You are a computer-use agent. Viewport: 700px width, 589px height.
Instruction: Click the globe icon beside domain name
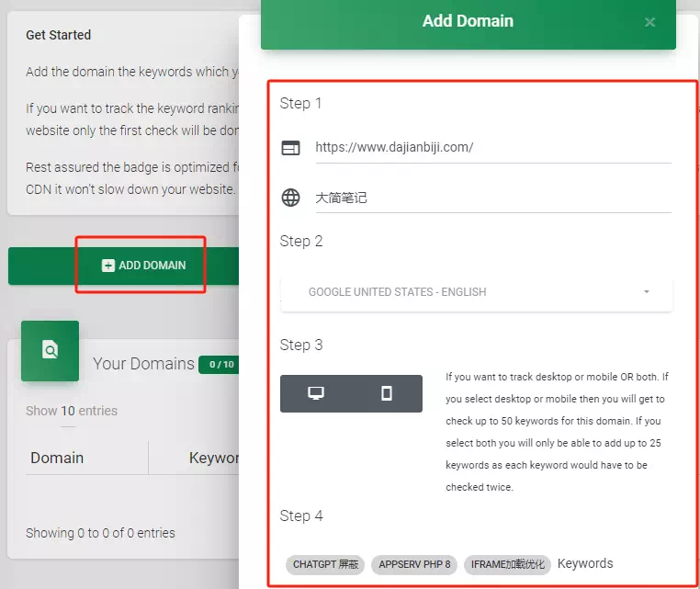click(x=290, y=198)
